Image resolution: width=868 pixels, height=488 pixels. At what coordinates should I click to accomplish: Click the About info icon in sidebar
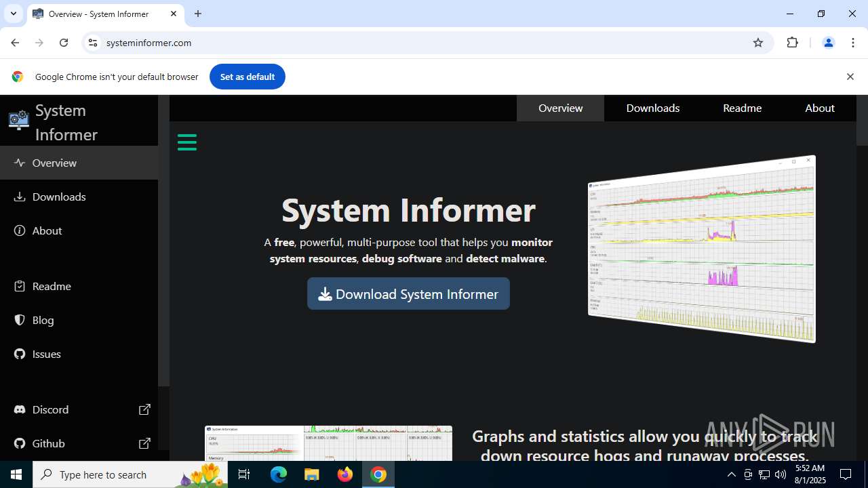[20, 230]
